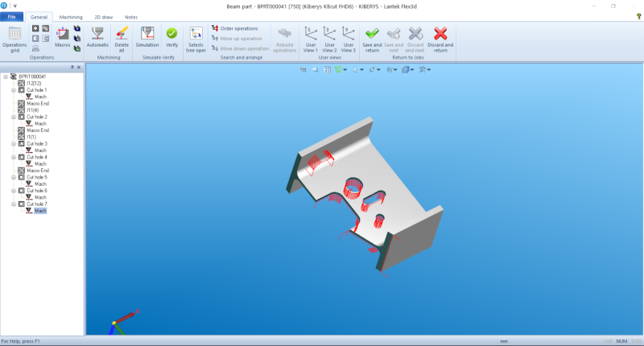The image size is (644, 346).
Task: Open User View 1
Action: click(x=311, y=39)
